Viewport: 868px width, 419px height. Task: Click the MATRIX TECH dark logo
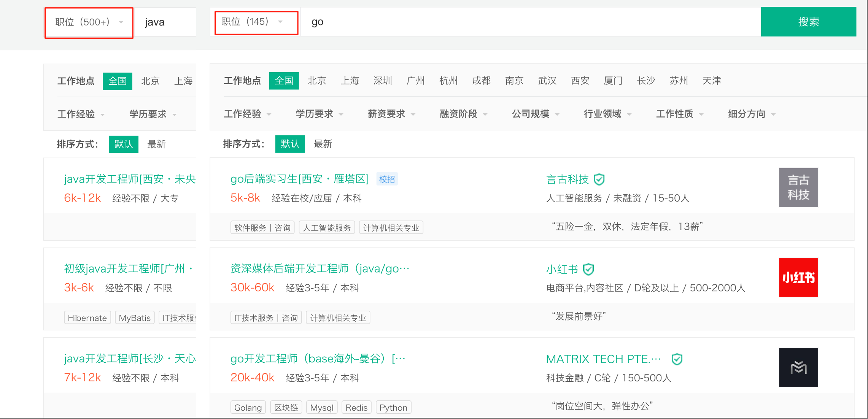point(798,367)
